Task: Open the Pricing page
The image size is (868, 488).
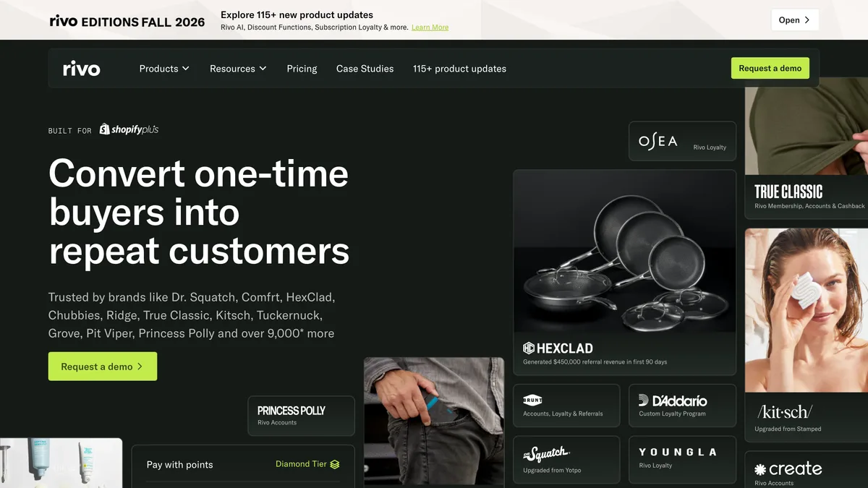Action: 302,69
